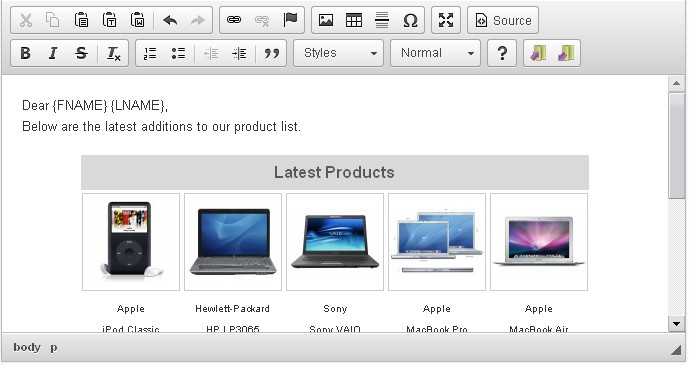Click the 'Dear {FNAME} {LNAME},' line
Viewport: 690px width, 366px height.
pos(95,106)
